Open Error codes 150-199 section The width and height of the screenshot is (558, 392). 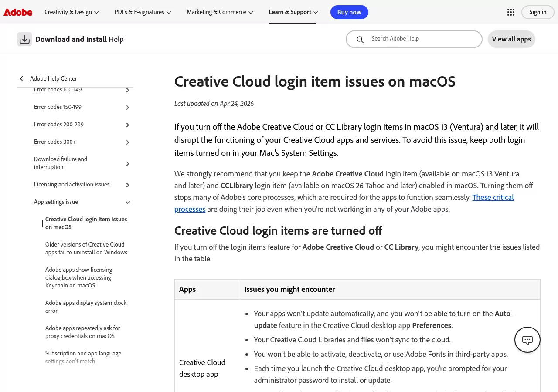click(58, 107)
